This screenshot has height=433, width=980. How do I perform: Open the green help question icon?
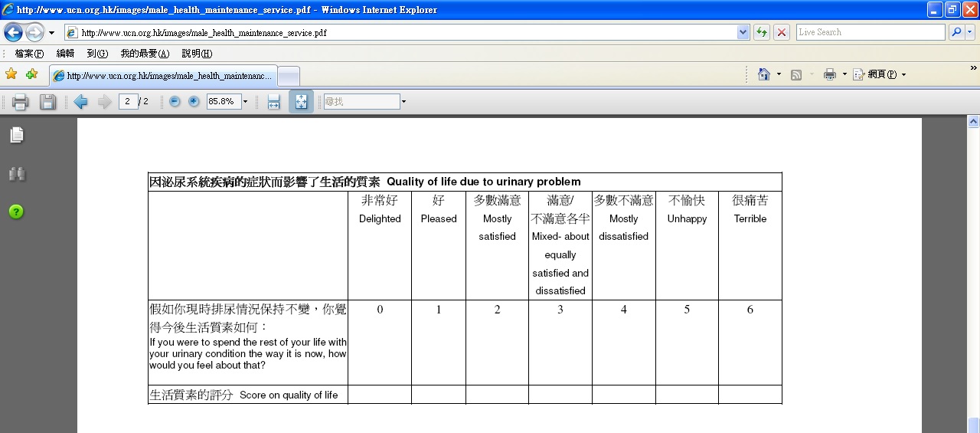click(16, 212)
